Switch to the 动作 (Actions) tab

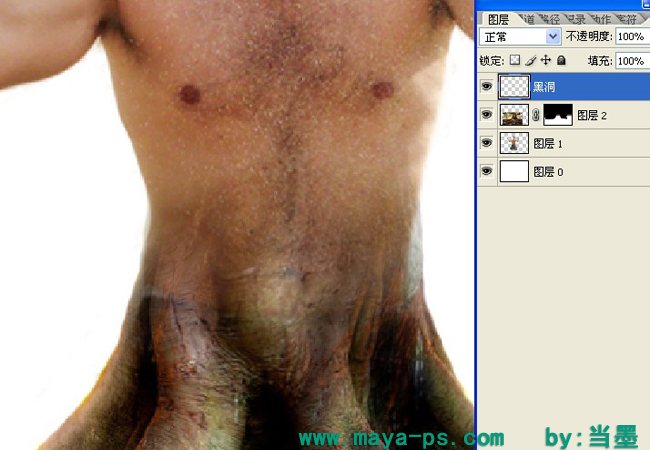(x=601, y=19)
